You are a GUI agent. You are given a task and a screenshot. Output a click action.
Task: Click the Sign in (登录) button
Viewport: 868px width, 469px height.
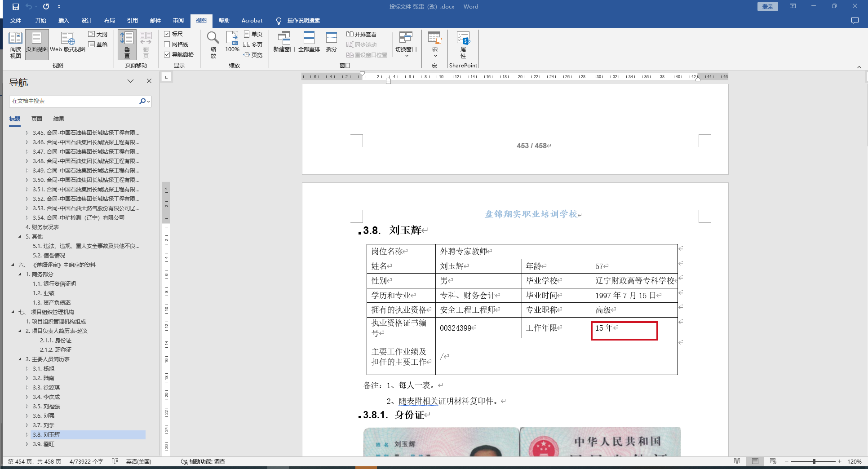tap(767, 7)
